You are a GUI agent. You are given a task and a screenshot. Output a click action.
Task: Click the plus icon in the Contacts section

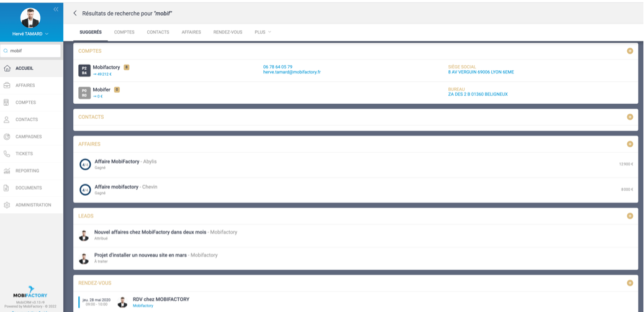[630, 117]
